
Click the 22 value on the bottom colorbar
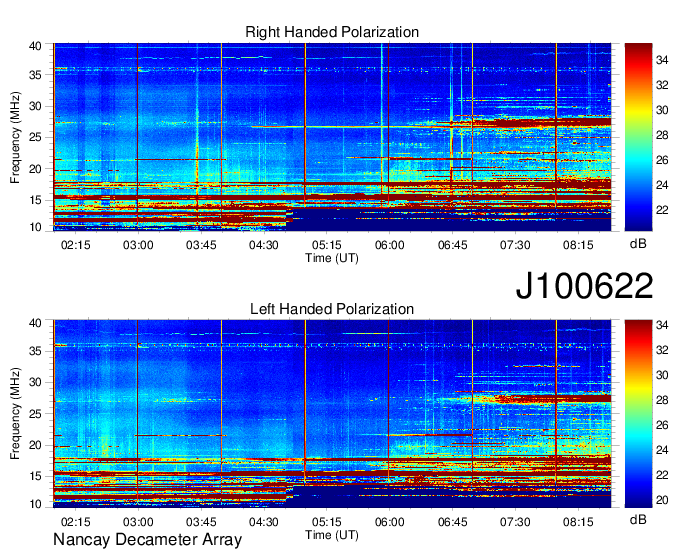tap(662, 475)
